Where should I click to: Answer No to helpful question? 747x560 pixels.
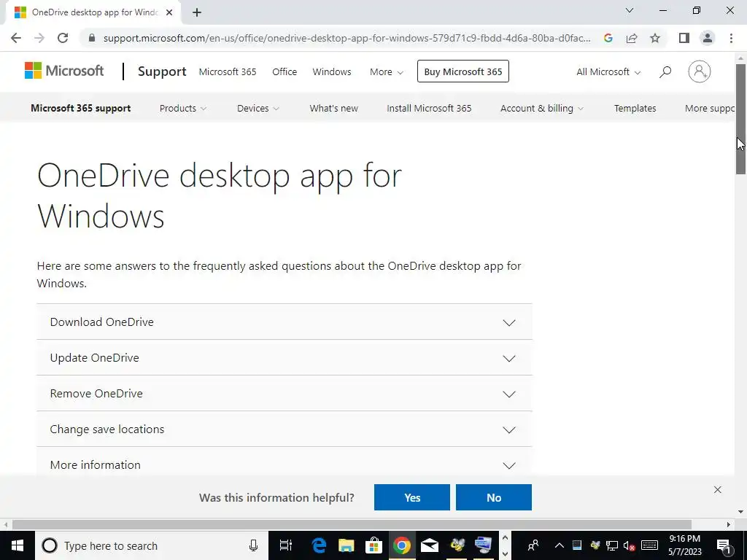[x=494, y=497]
